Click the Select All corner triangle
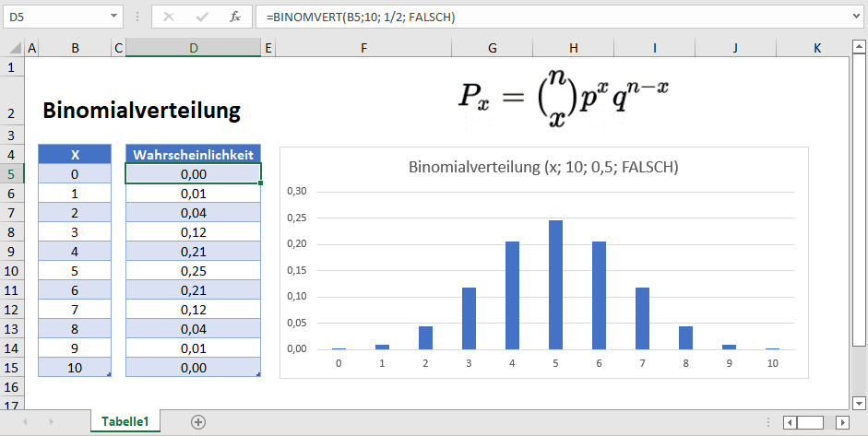 click(x=16, y=48)
